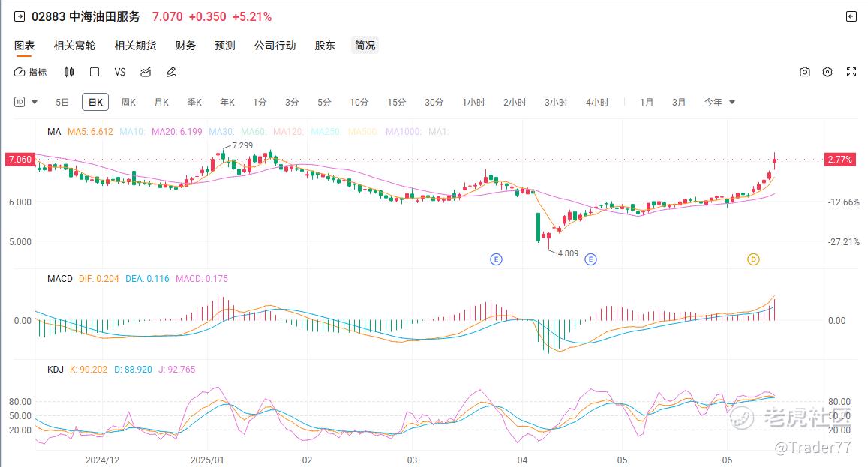
Task: Toggle the MA10 moving average line
Action: (x=132, y=132)
